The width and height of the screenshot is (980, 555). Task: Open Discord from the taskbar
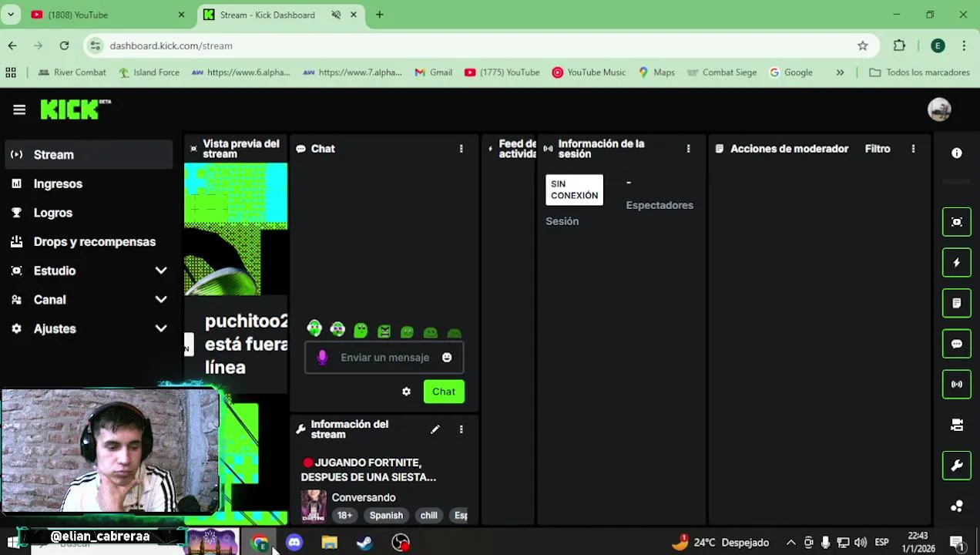tap(294, 543)
